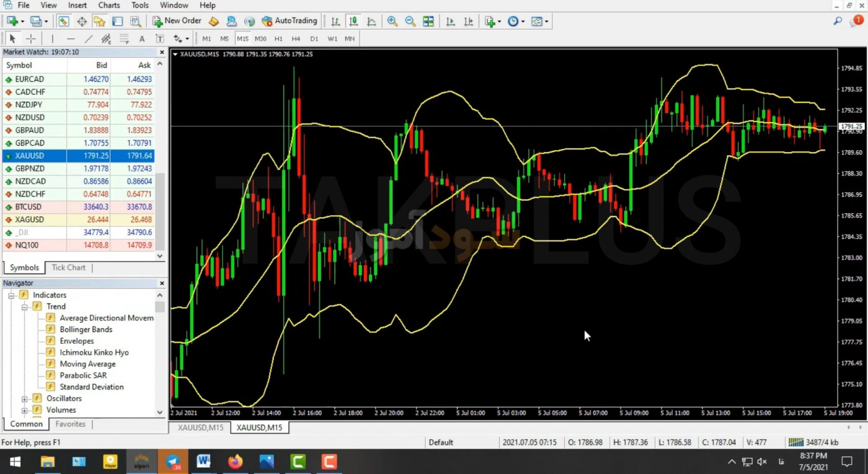868x474 pixels.
Task: Open the File menu
Action: pyautogui.click(x=24, y=5)
